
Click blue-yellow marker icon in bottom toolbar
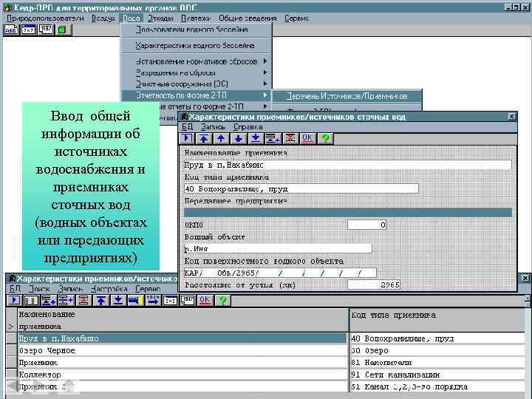(x=136, y=300)
